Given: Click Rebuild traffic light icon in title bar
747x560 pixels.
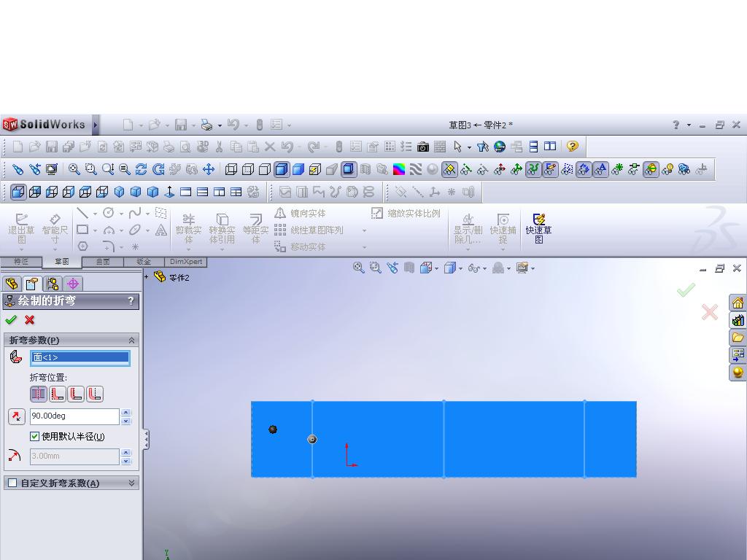Looking at the screenshot, I should (259, 125).
